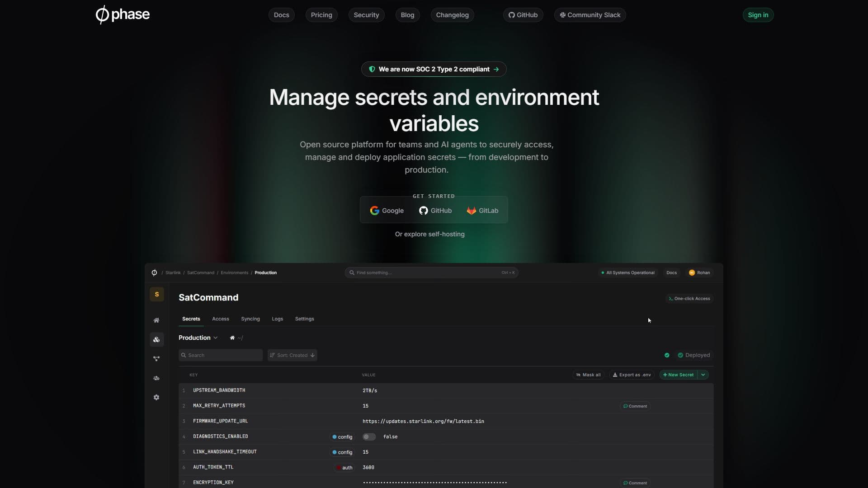Click the 'Or explore self-hosting' link

pos(430,234)
